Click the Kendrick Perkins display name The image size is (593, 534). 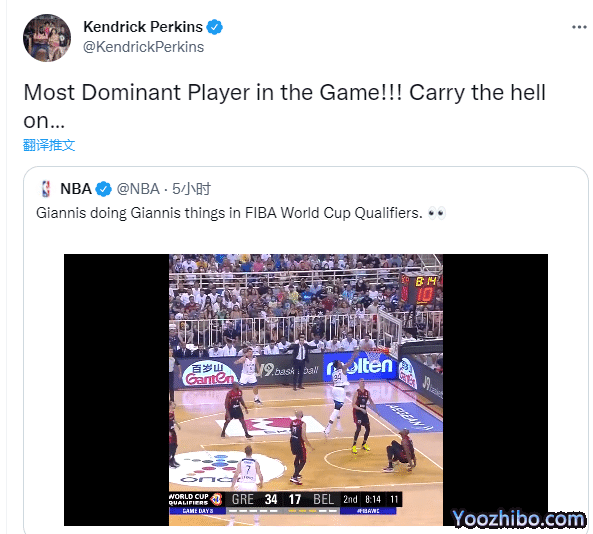pyautogui.click(x=143, y=27)
